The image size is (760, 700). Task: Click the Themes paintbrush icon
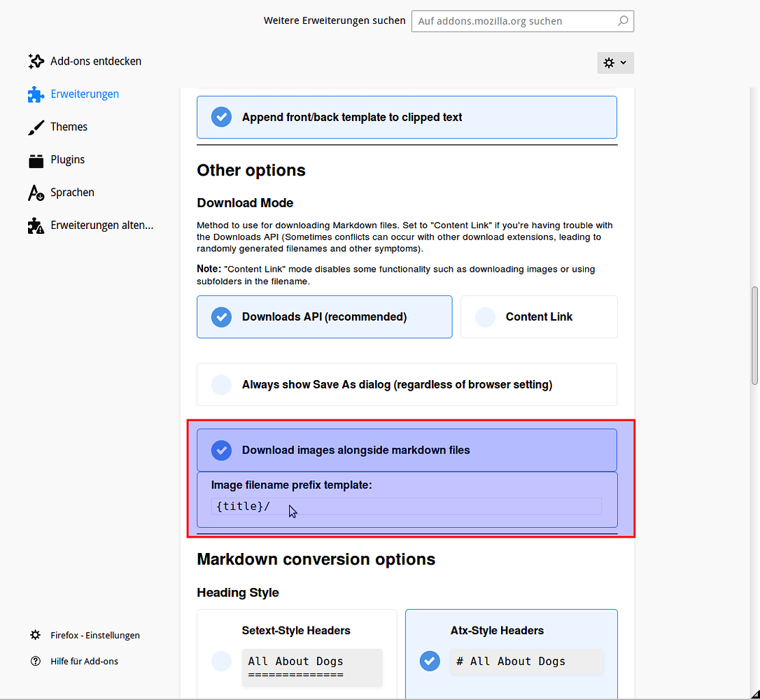click(36, 127)
